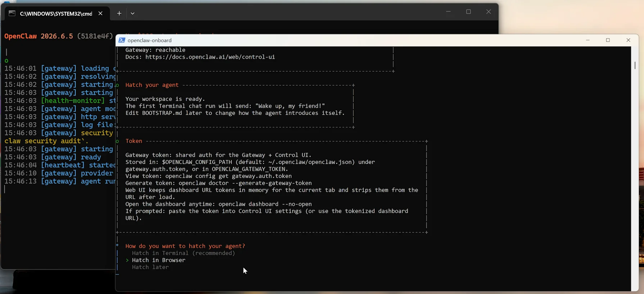Click 'View token: openclaw config get gateway.auth.token'
Screen dimensions: 644x294
pos(209,176)
